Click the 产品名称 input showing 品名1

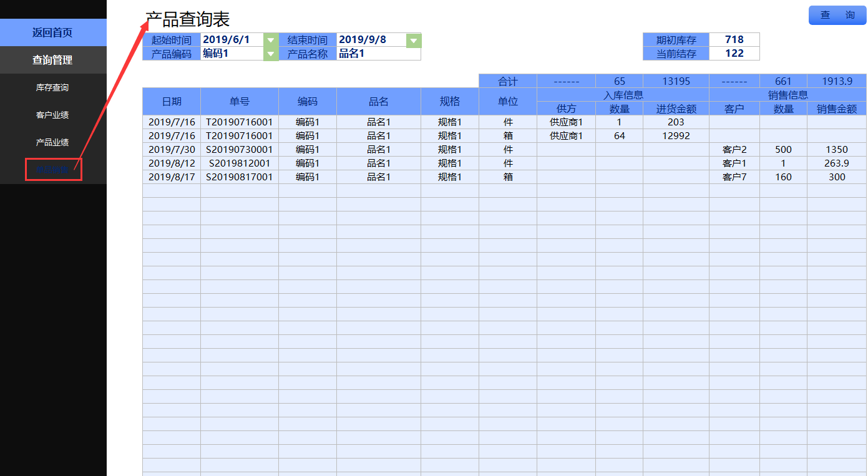[379, 54]
